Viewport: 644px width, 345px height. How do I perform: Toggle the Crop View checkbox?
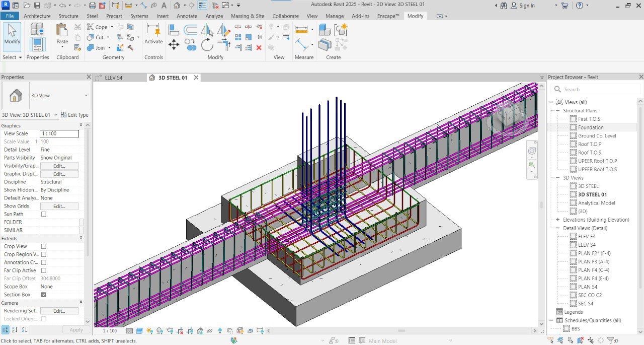tap(44, 246)
